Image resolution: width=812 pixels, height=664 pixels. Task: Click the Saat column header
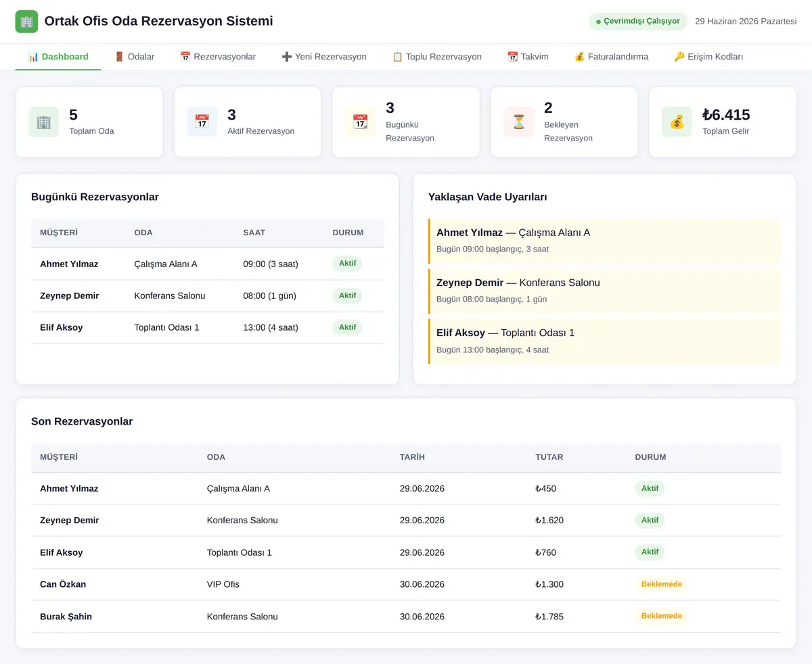click(x=254, y=233)
